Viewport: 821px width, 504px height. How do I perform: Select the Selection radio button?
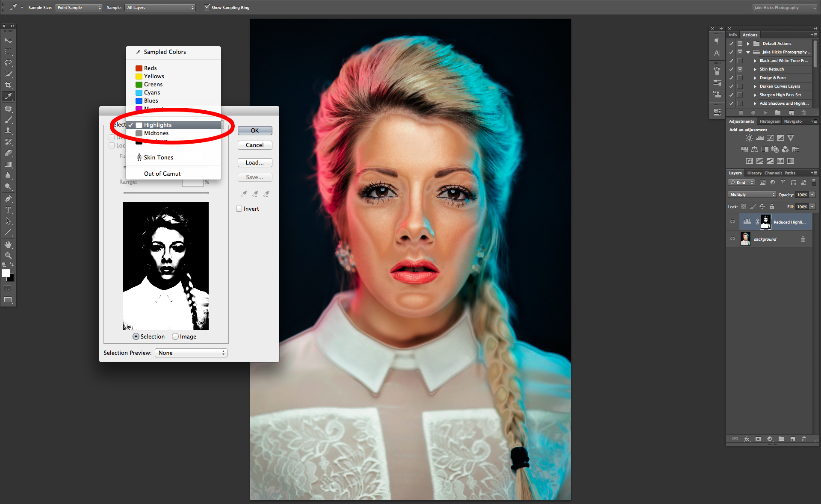click(x=135, y=336)
